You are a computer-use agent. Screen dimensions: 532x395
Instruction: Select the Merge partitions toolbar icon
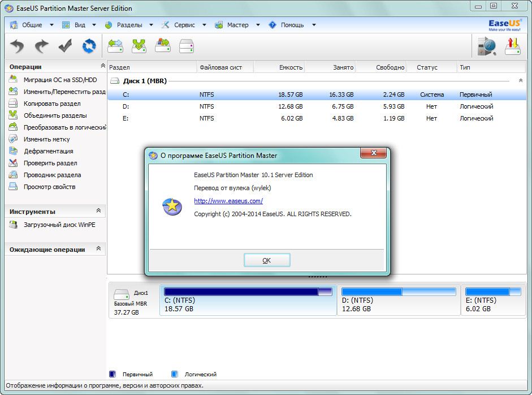click(139, 46)
